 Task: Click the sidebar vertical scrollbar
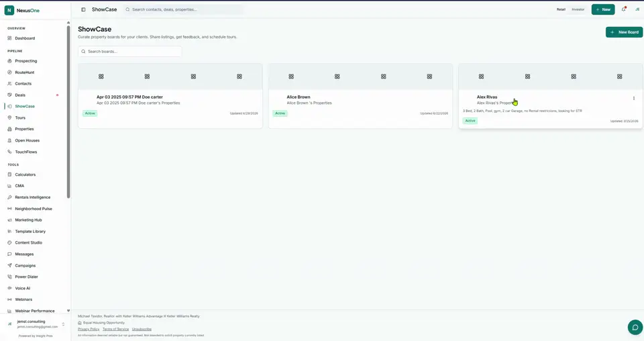pos(68,111)
